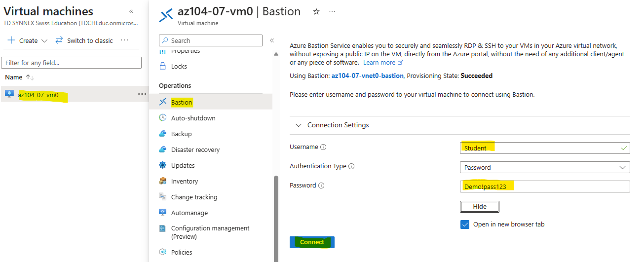Click the Operations section heading
The width and height of the screenshot is (644, 262).
175,86
